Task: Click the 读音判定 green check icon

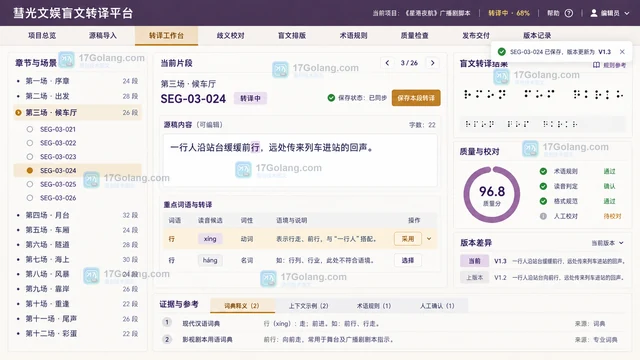Action: pyautogui.click(x=543, y=186)
